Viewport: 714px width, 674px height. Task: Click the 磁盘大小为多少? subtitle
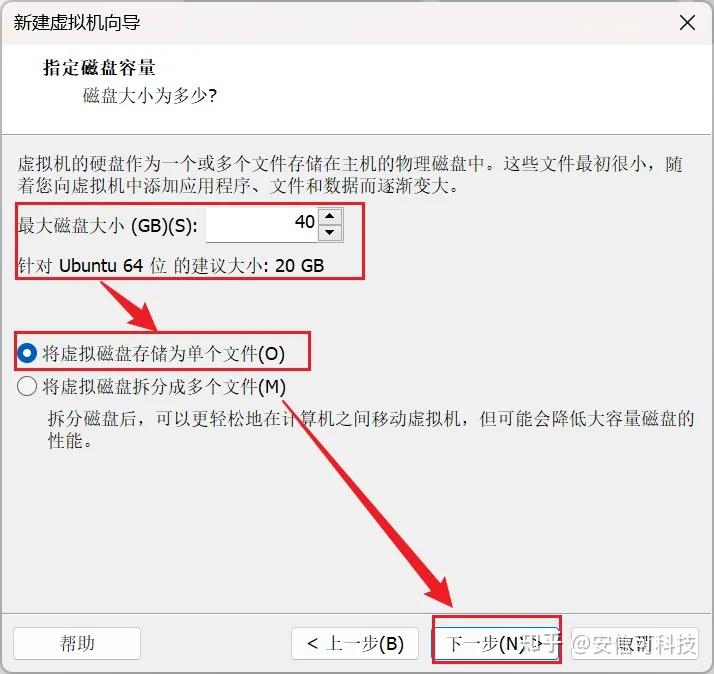150,96
